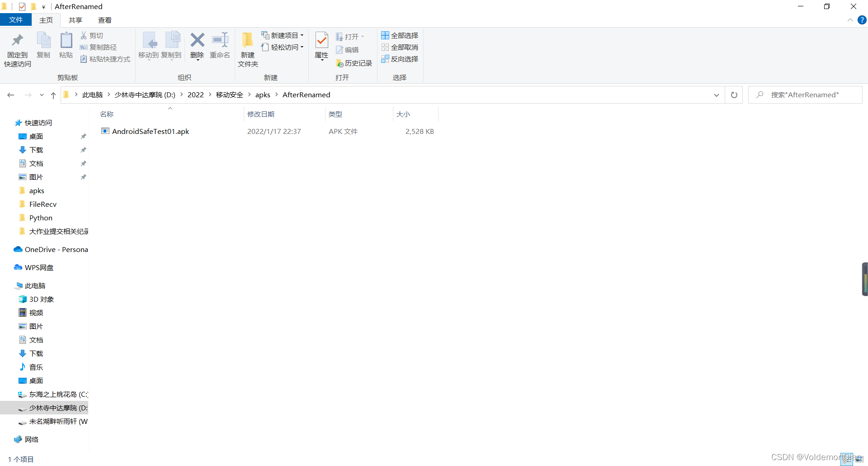Expand the address bar history dropdown
The width and height of the screenshot is (868, 466).
point(717,95)
